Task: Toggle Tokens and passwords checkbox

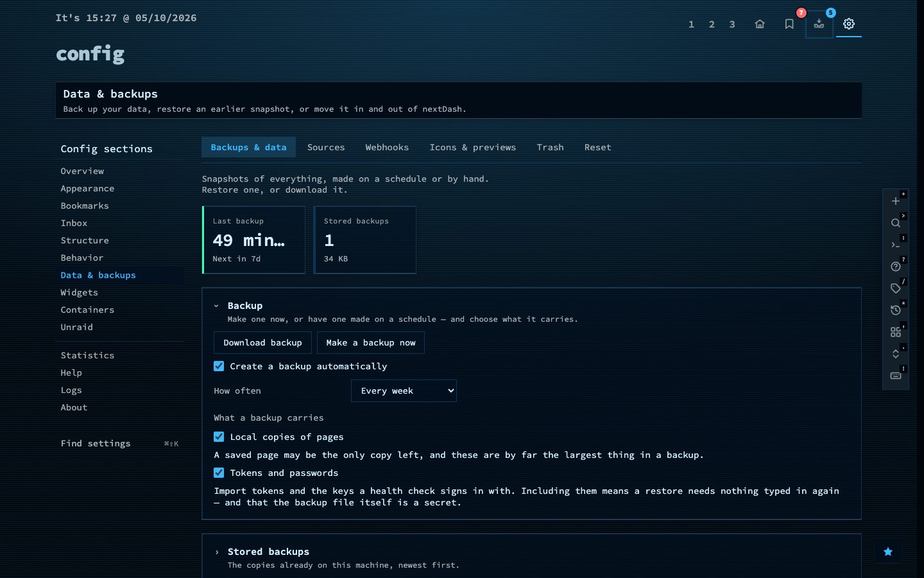Action: coord(219,473)
